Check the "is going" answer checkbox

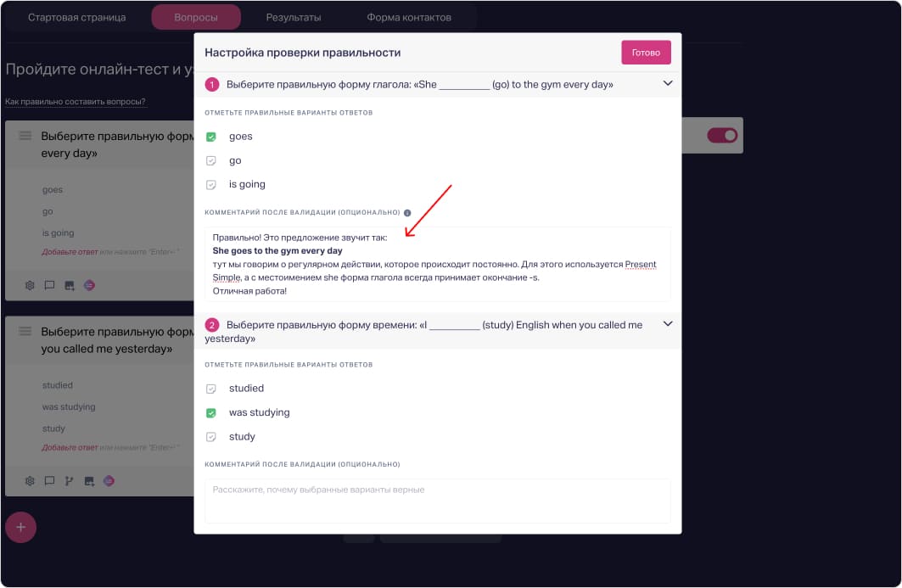coord(211,185)
